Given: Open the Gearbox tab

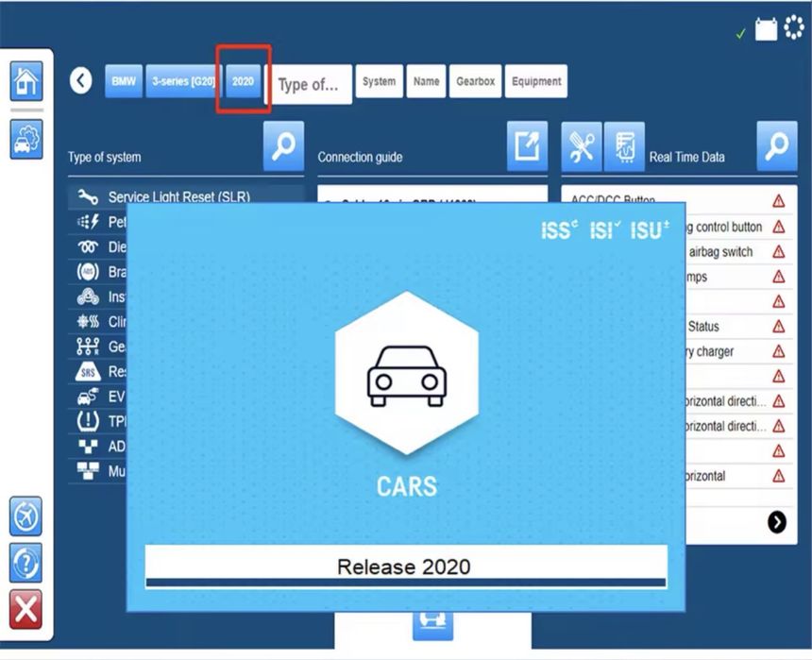Looking at the screenshot, I should [x=475, y=81].
